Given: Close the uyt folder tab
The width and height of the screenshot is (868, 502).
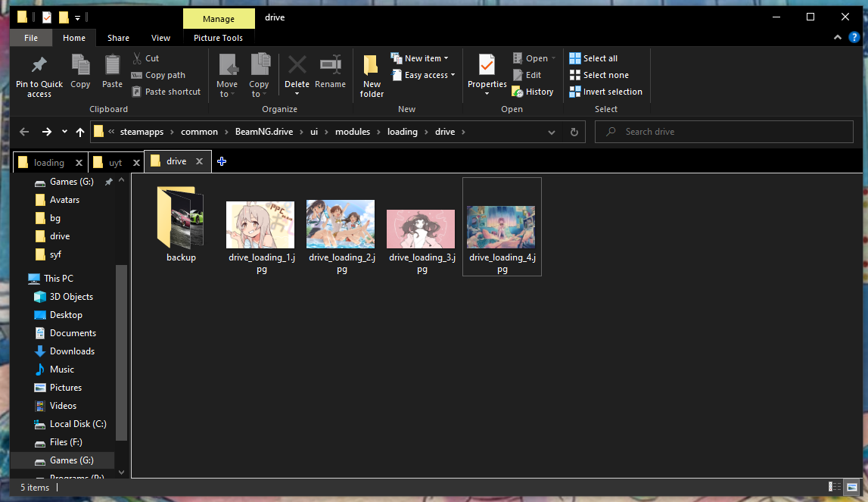Looking at the screenshot, I should [136, 162].
